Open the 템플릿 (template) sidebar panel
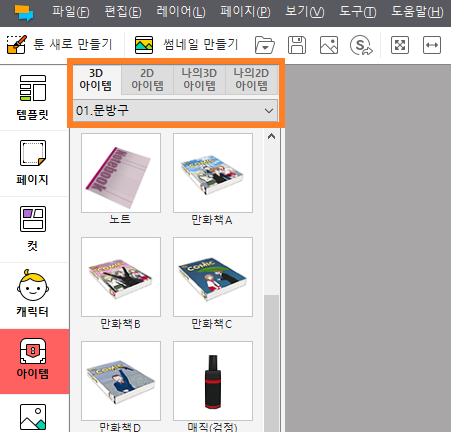This screenshot has height=432, width=451. 33,97
